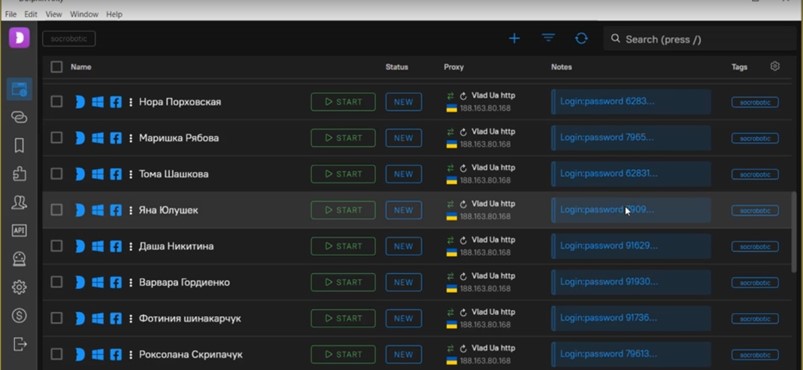Start the Яна Юлушек profile
The image size is (803, 370).
click(343, 210)
